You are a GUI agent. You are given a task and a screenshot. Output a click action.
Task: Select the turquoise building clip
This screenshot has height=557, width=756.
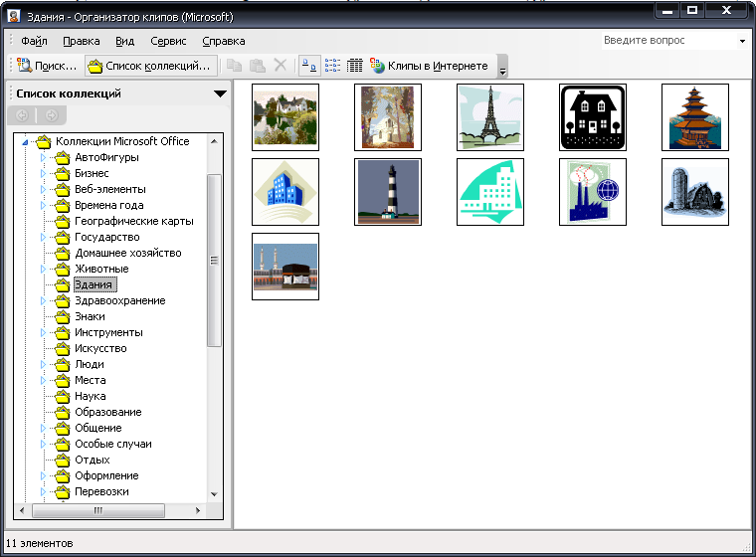[490, 192]
